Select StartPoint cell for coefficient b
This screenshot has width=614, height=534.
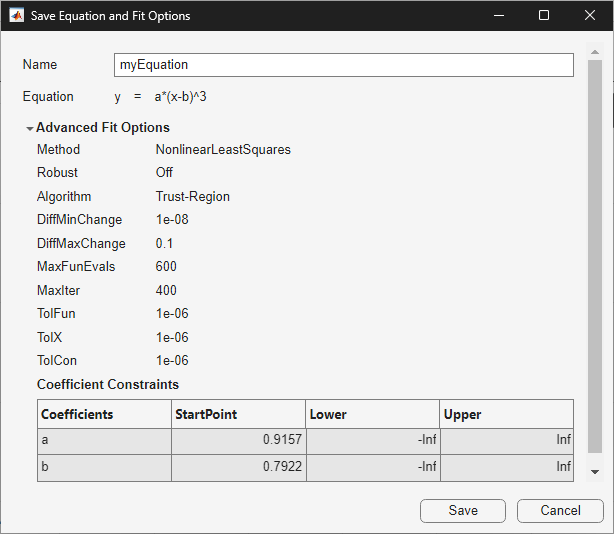point(238,467)
